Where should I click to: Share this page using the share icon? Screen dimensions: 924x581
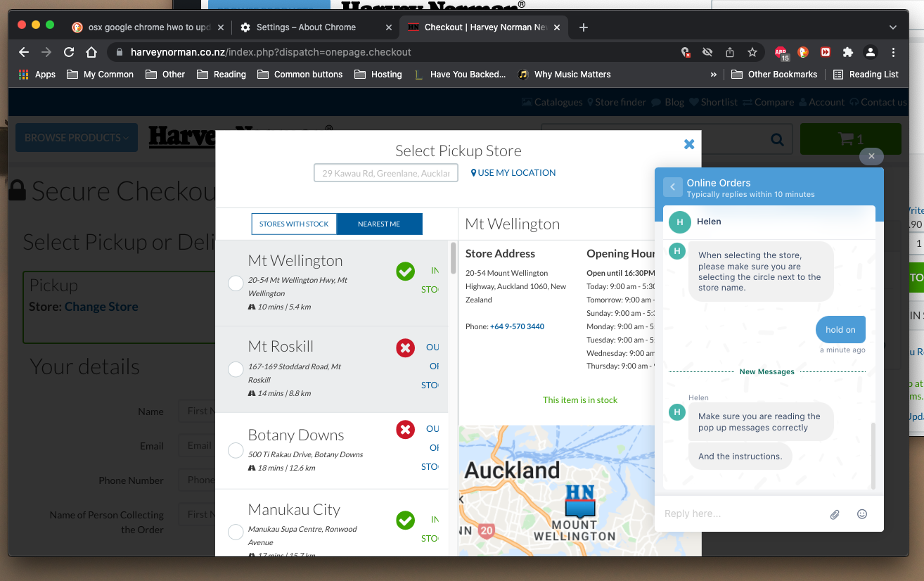pyautogui.click(x=730, y=52)
